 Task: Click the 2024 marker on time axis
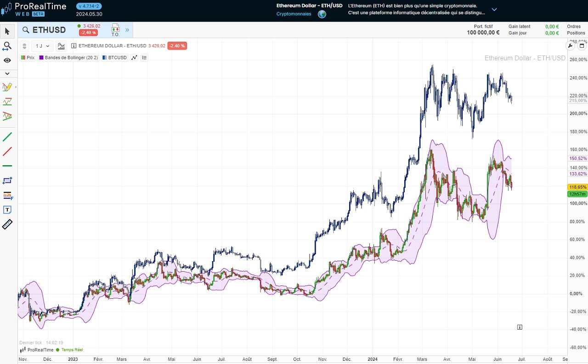[372, 359]
